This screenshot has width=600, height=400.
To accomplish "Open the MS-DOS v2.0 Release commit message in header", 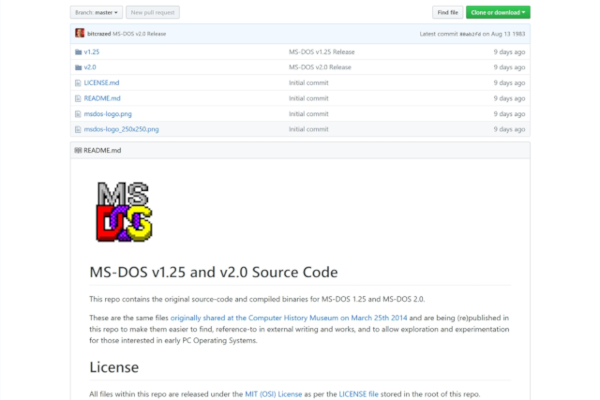I will [x=139, y=34].
